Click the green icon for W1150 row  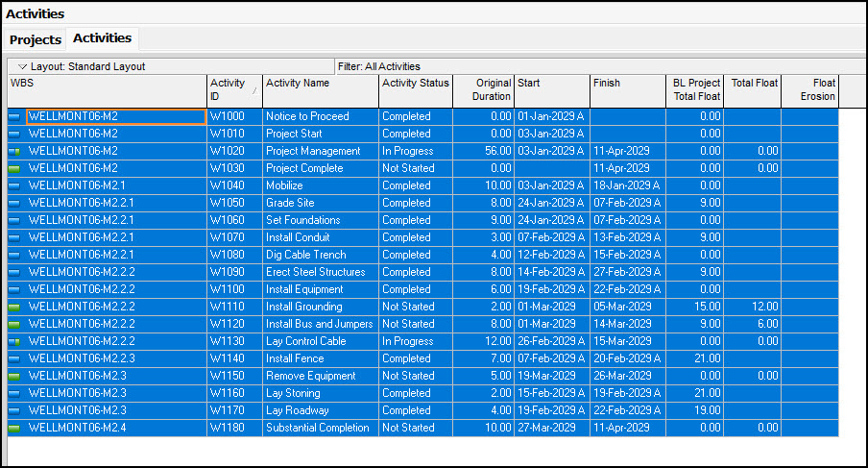pyautogui.click(x=14, y=376)
